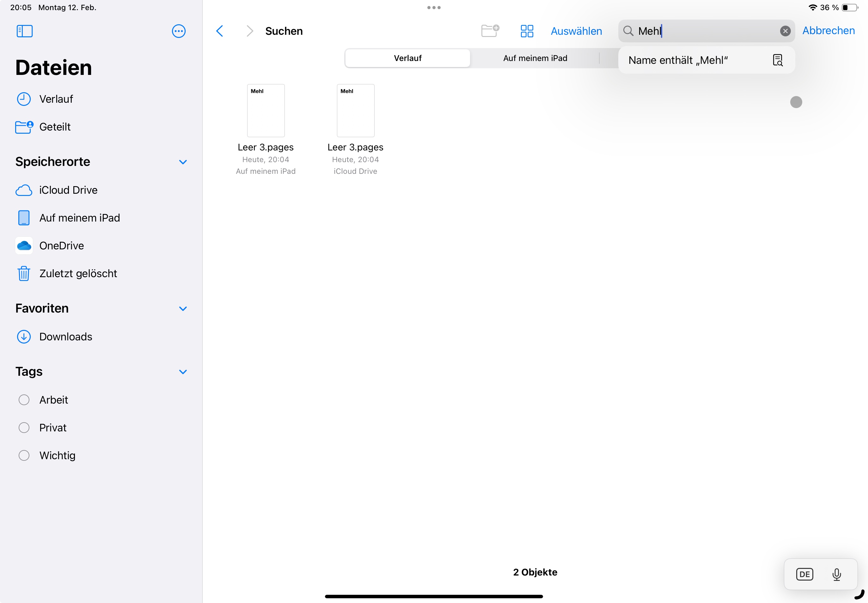Viewport: 868px width, 603px height.
Task: Tap Abbrechen to cancel search
Action: [828, 31]
